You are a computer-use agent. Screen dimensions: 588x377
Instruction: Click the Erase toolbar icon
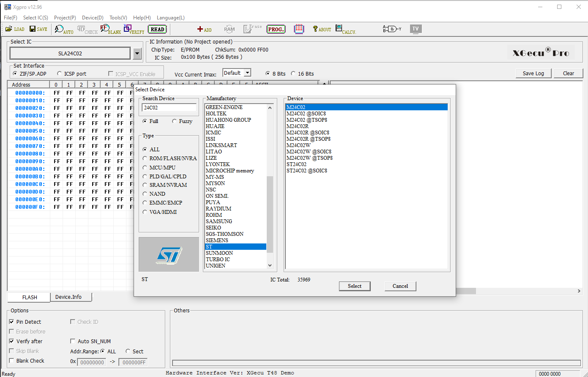point(253,29)
